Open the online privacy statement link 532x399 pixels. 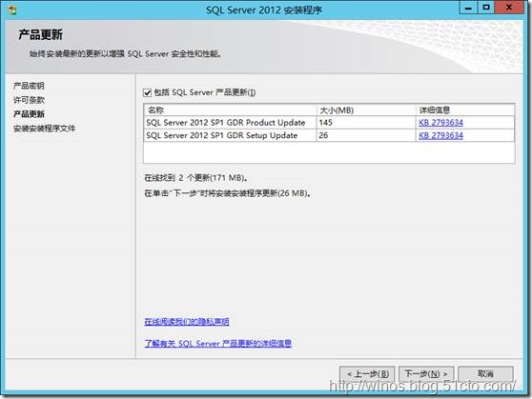click(187, 321)
